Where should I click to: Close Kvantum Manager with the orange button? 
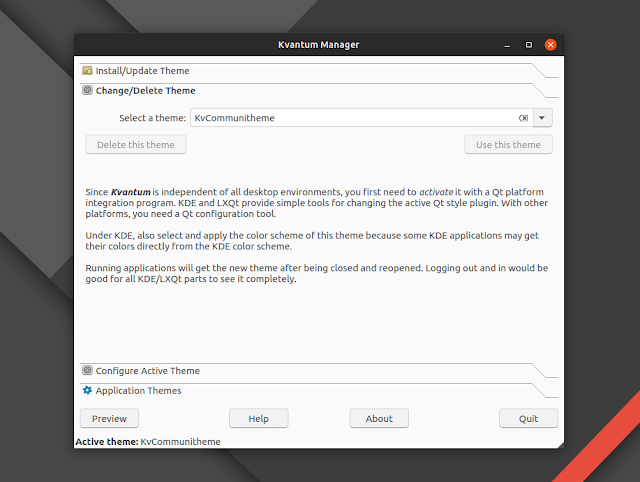(550, 45)
